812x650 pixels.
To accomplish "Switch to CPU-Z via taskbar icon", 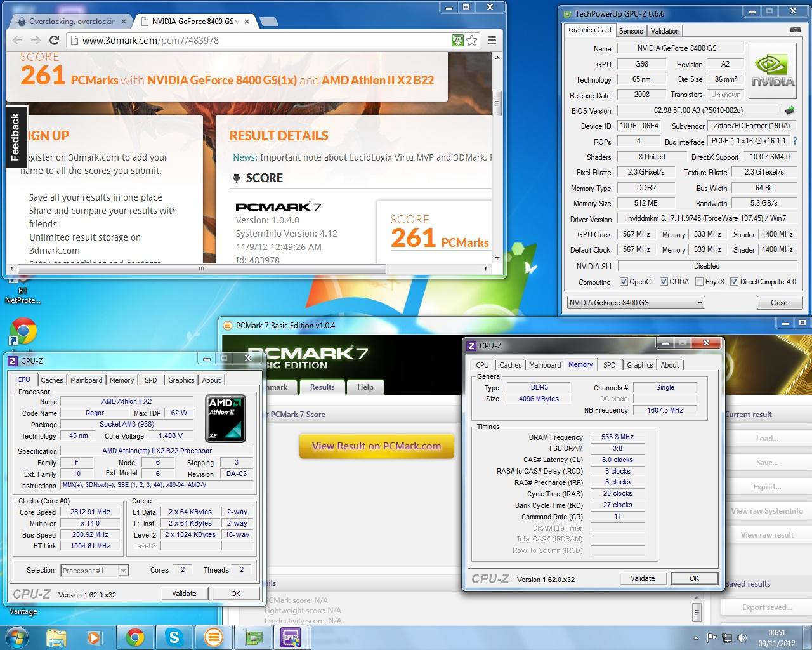I will 291,637.
